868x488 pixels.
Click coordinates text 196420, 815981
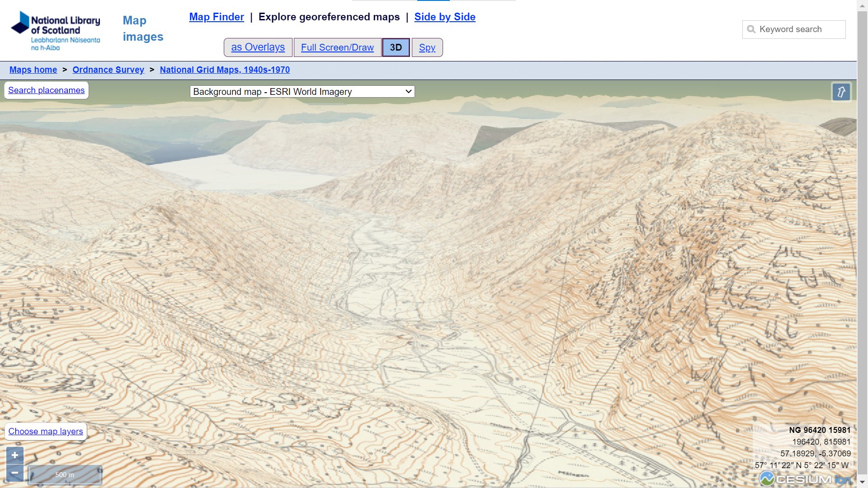pyautogui.click(x=821, y=442)
